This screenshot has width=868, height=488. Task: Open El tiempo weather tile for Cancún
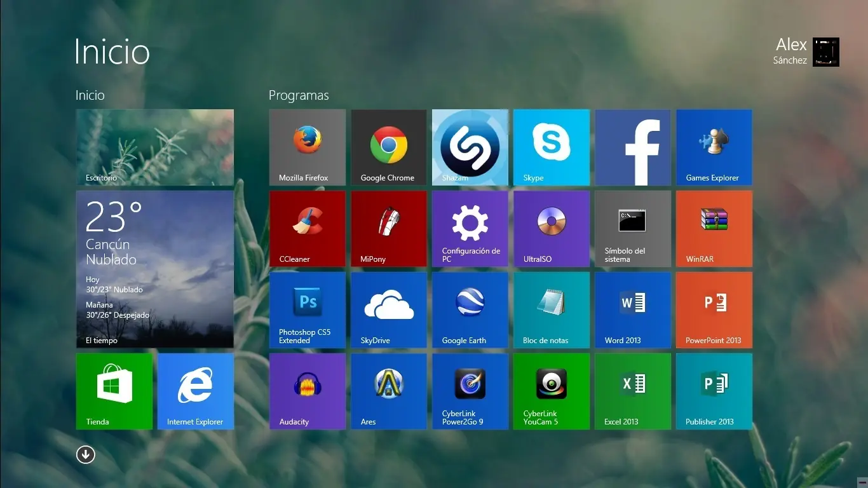click(x=155, y=269)
